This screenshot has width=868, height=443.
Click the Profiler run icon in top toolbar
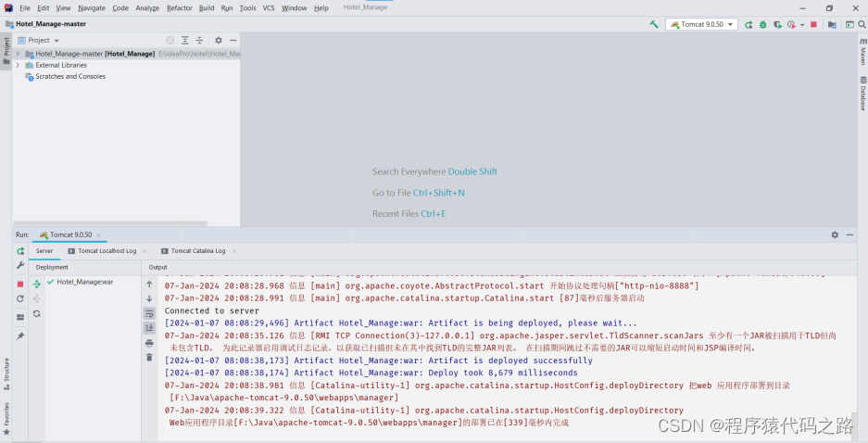click(792, 24)
